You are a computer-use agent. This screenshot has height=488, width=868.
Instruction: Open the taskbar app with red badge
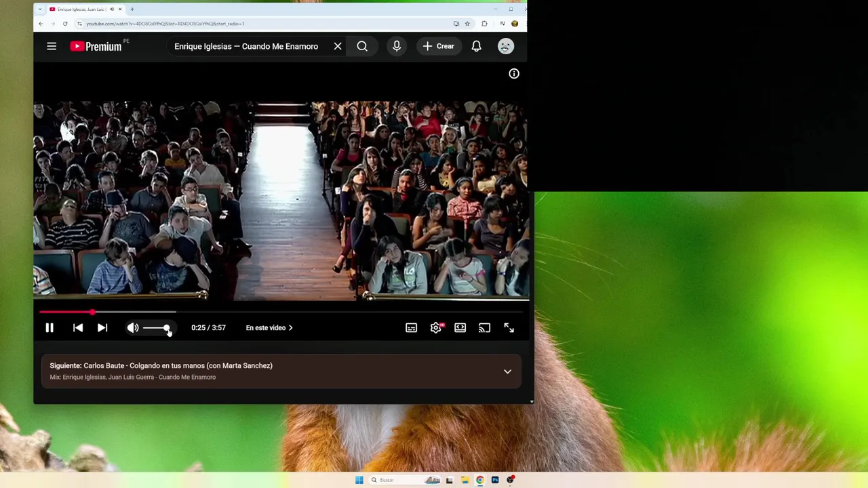point(511,480)
